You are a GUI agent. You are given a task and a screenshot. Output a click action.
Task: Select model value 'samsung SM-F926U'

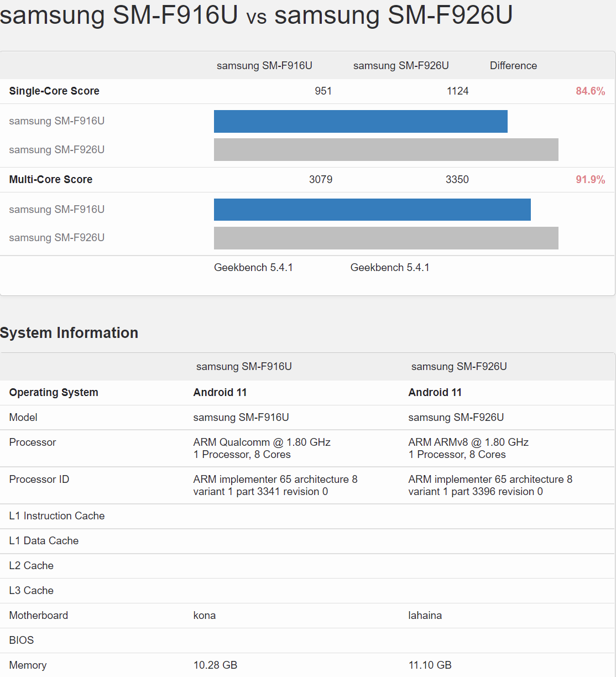click(456, 418)
